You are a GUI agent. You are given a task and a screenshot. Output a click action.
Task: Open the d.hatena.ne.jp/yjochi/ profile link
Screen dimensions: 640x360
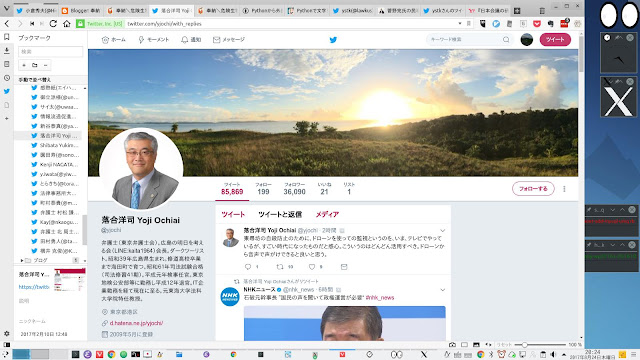(x=136, y=323)
